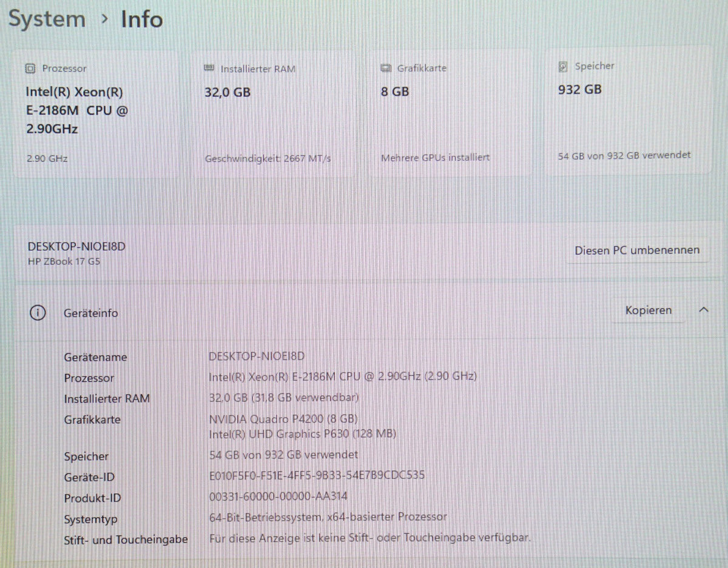This screenshot has height=568, width=728.
Task: Open the Installierter RAM 32,0 GB card
Action: point(274,113)
